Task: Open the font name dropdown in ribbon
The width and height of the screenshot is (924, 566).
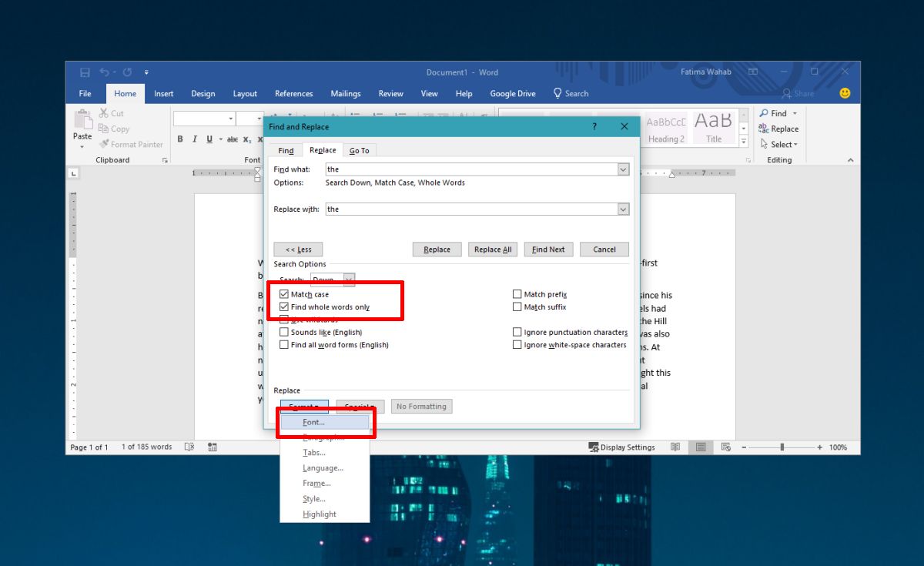Action: click(230, 119)
